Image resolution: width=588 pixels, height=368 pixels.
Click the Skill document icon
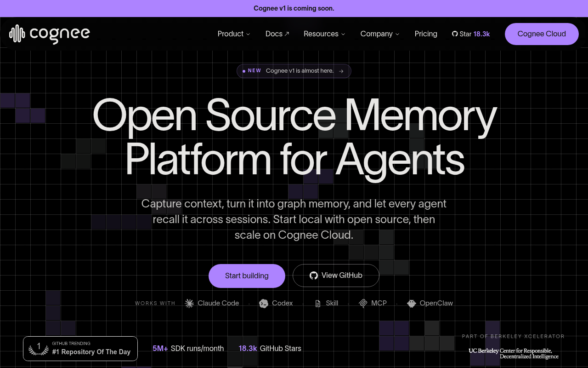pyautogui.click(x=318, y=304)
